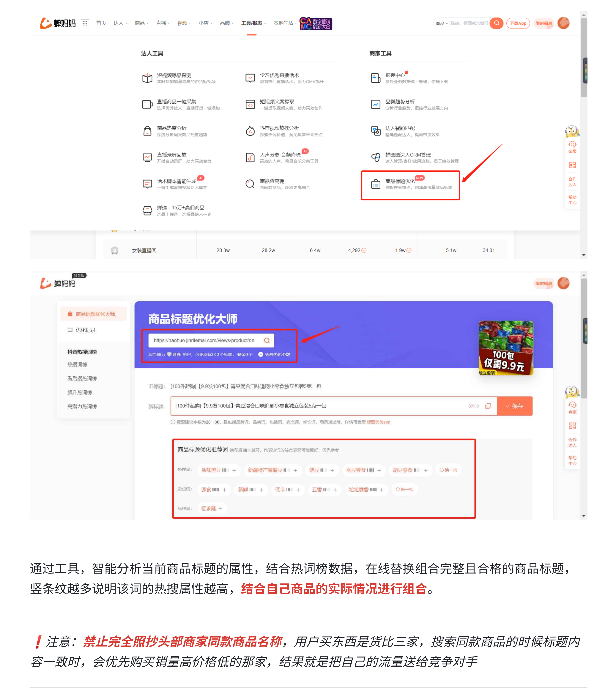
Task: Open 蝉选 15万+高佣商品 icon
Action: coord(147,210)
